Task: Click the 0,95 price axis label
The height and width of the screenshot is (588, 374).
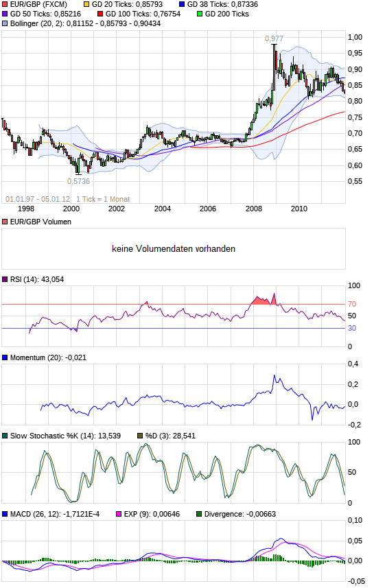Action: click(355, 54)
